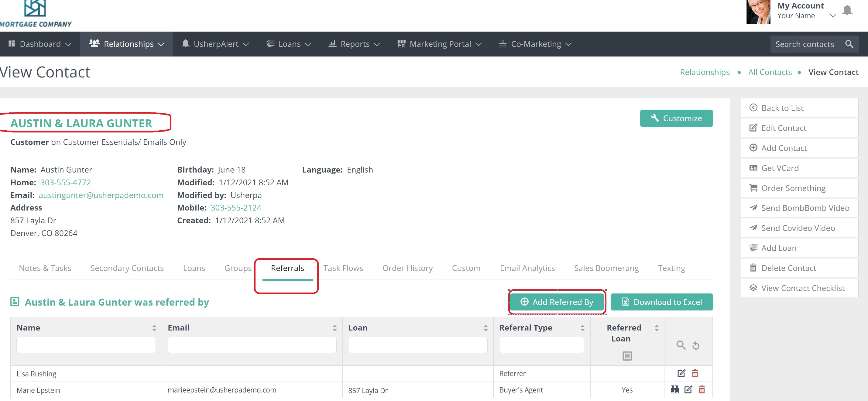Image resolution: width=868 pixels, height=401 pixels.
Task: Open austingunter@usherpademo.com email link
Action: pyautogui.click(x=101, y=195)
